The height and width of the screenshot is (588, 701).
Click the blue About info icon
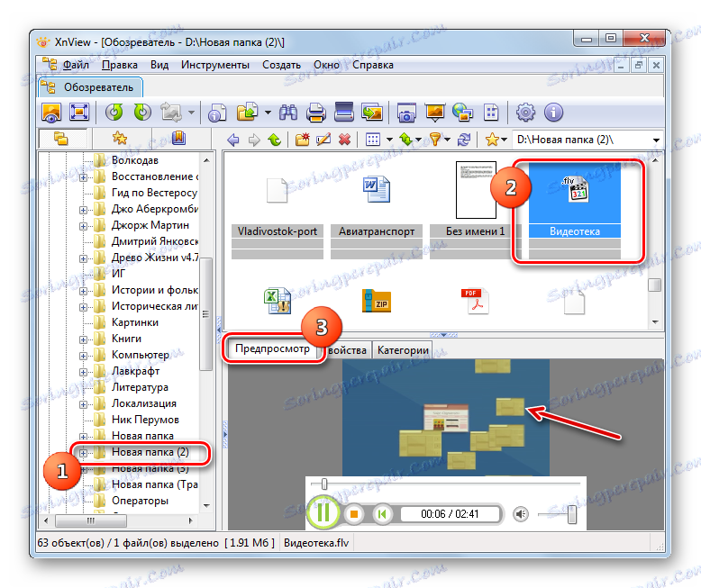click(553, 113)
